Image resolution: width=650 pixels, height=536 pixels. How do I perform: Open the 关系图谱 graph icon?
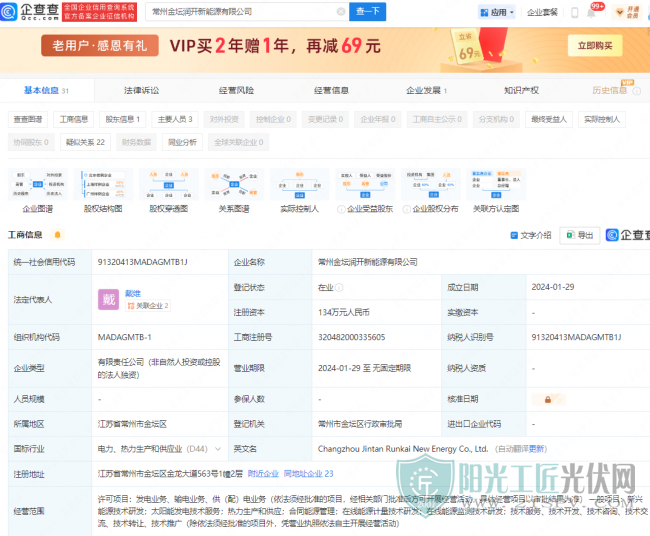tap(233, 187)
